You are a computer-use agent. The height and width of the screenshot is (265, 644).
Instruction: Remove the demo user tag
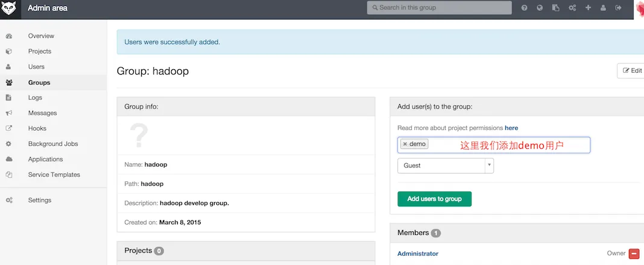pos(405,145)
